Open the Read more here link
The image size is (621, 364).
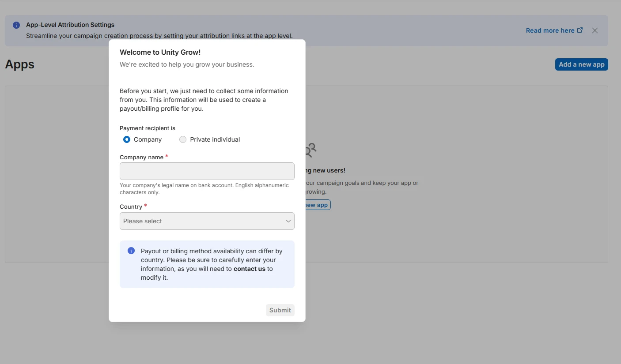coord(550,30)
